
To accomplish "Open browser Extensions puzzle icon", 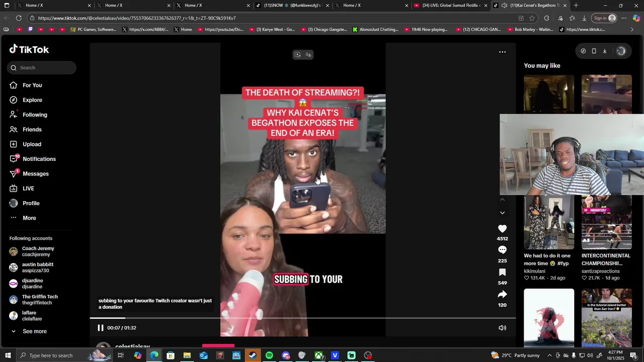I will pos(546,18).
